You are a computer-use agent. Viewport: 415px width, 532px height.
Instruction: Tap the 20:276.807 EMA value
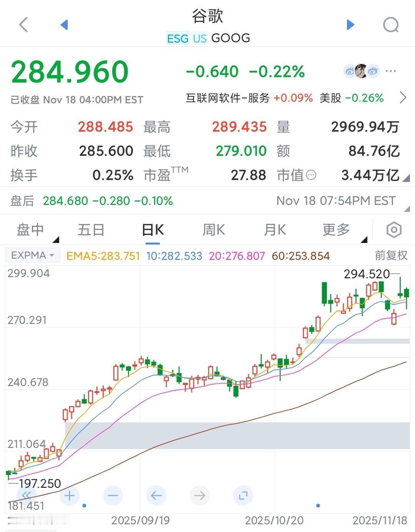pos(237,256)
